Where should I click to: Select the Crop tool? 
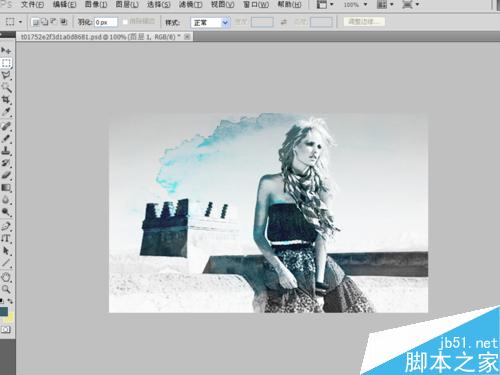click(6, 99)
